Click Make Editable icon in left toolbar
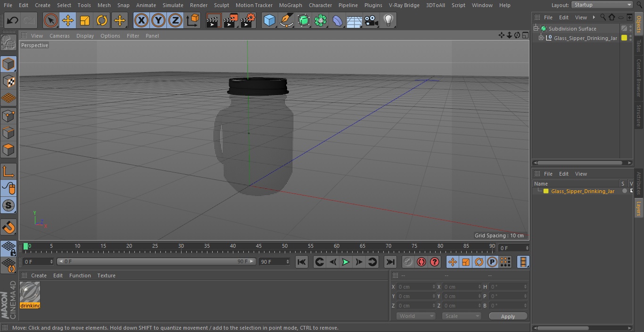Image resolution: width=644 pixels, height=332 pixels. (x=8, y=42)
